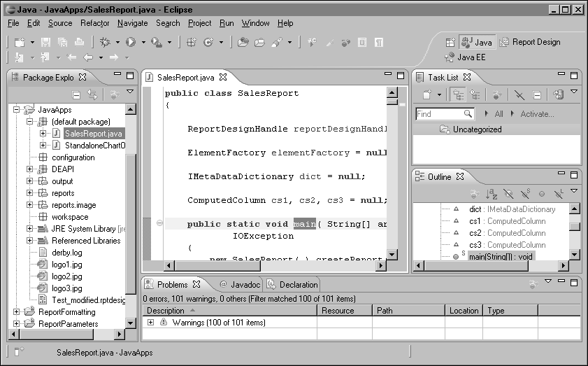Open the Refactor menu
This screenshot has width=588, height=366.
[x=95, y=23]
